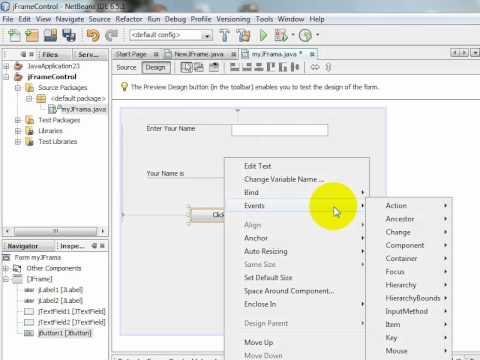
Task: Open the Services panel tab
Action: [88, 54]
